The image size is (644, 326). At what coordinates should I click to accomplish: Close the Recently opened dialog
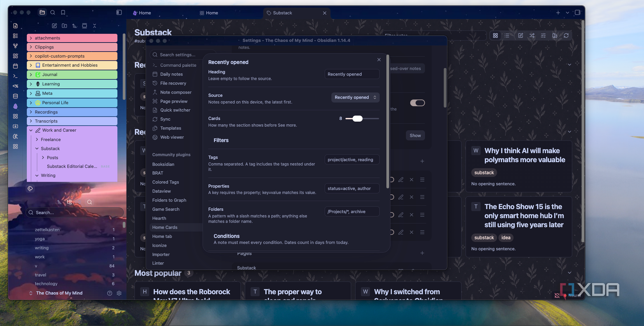[x=379, y=60]
